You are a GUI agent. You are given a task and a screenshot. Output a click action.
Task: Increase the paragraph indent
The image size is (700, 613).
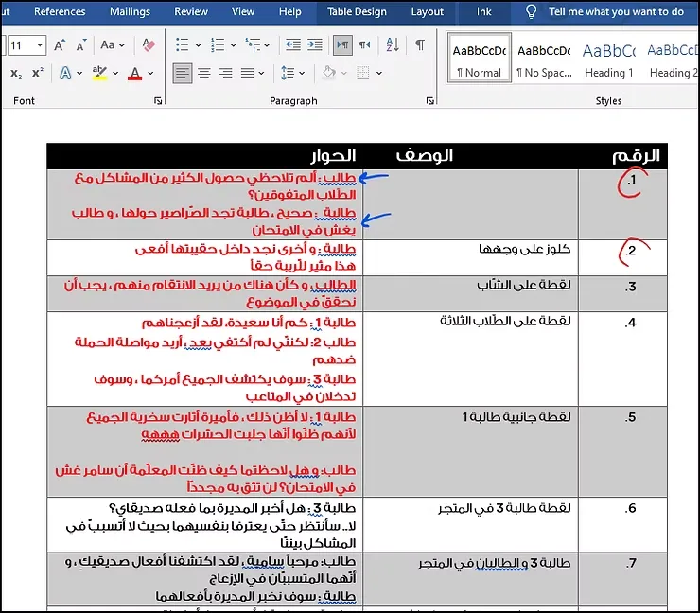[x=315, y=45]
